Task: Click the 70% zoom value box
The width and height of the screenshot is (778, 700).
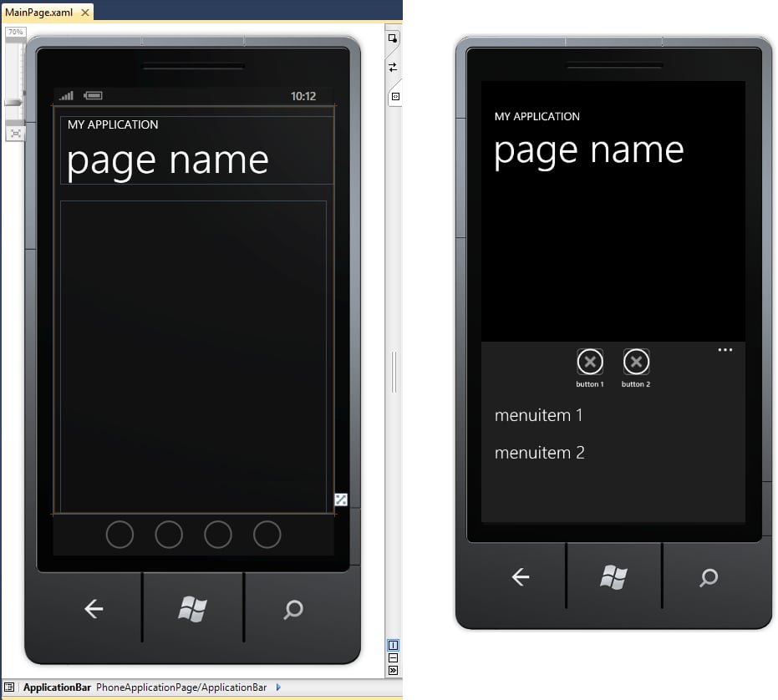Action: [x=15, y=32]
